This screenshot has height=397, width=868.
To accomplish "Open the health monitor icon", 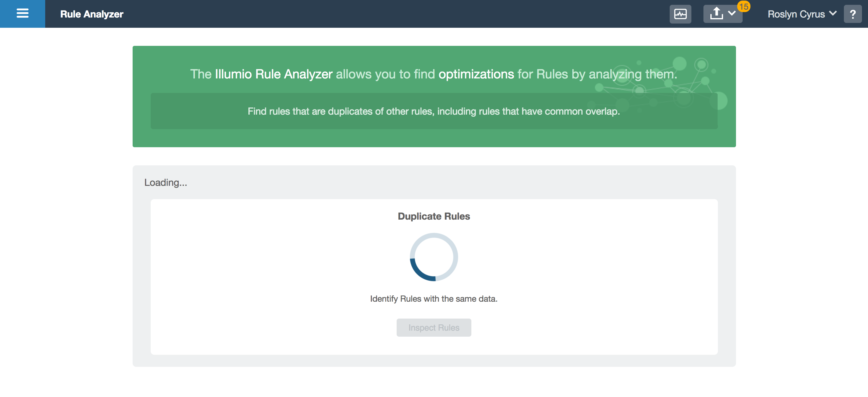I will (680, 14).
